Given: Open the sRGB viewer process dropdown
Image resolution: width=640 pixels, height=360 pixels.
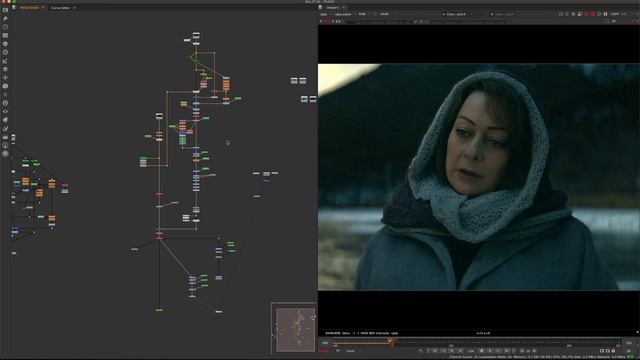Looking at the screenshot, I should pos(386,14).
